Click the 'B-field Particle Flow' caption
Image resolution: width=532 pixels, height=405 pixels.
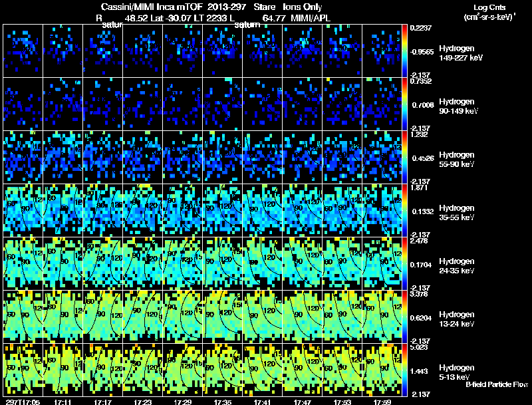497,384
